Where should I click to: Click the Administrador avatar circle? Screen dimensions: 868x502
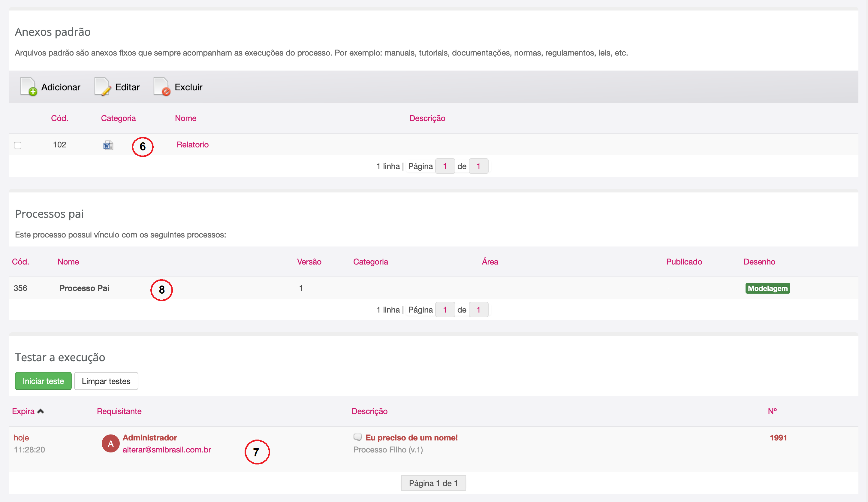110,443
